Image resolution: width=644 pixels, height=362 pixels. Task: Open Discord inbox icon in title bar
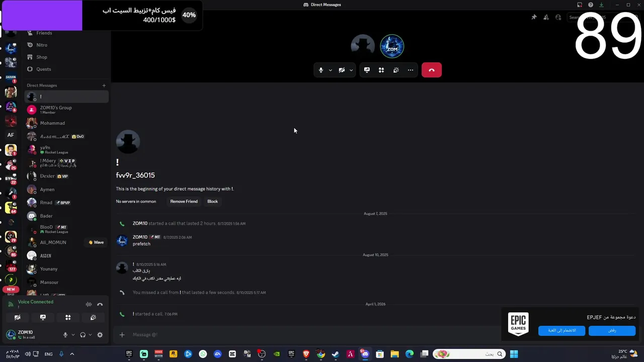pos(580,5)
